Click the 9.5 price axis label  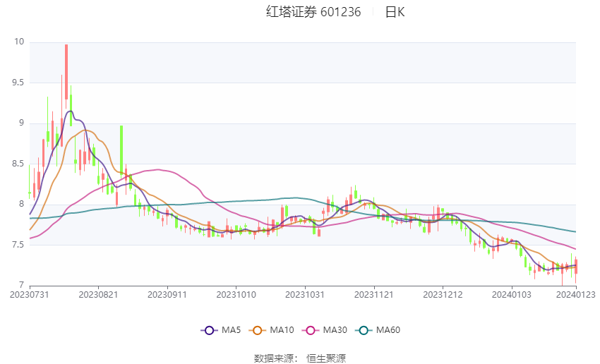click(x=18, y=83)
